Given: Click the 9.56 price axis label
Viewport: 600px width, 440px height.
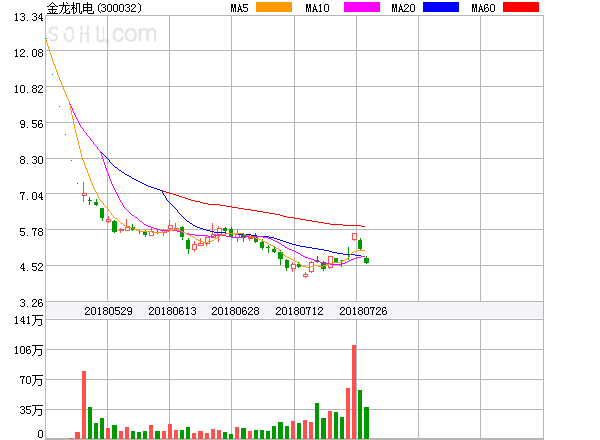Looking at the screenshot, I should [31, 124].
